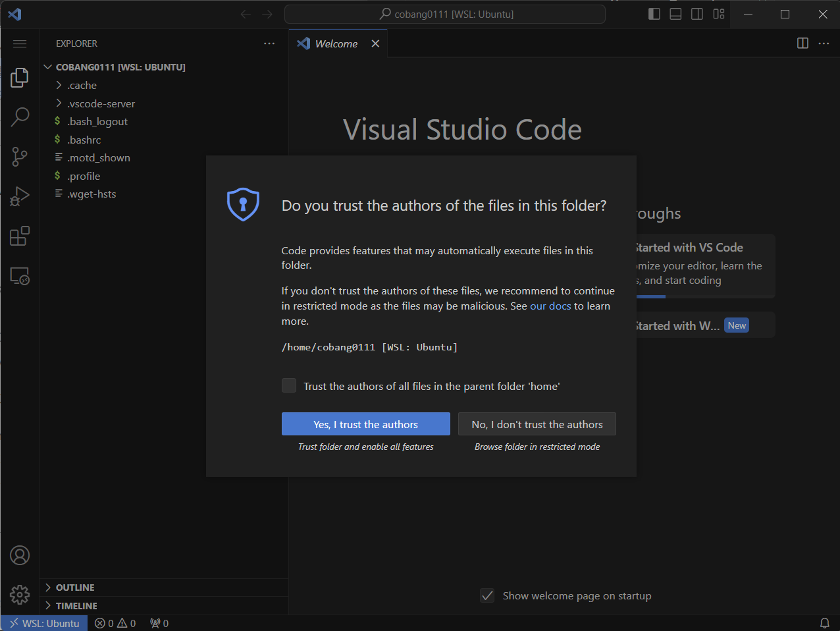This screenshot has height=631, width=840.
Task: Toggle Secondary Side Bar layout icon
Action: click(x=697, y=14)
